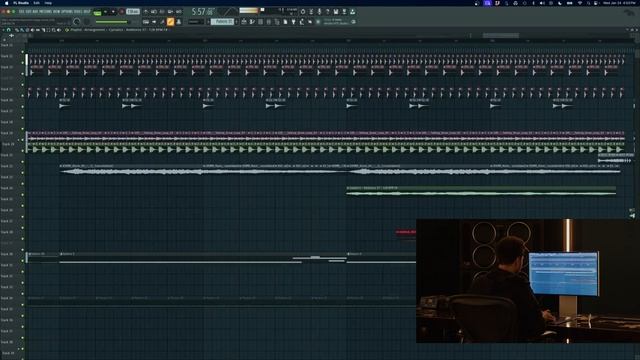Click the save disk icon in top toolbar
This screenshot has height=360, width=640.
tap(336, 12)
